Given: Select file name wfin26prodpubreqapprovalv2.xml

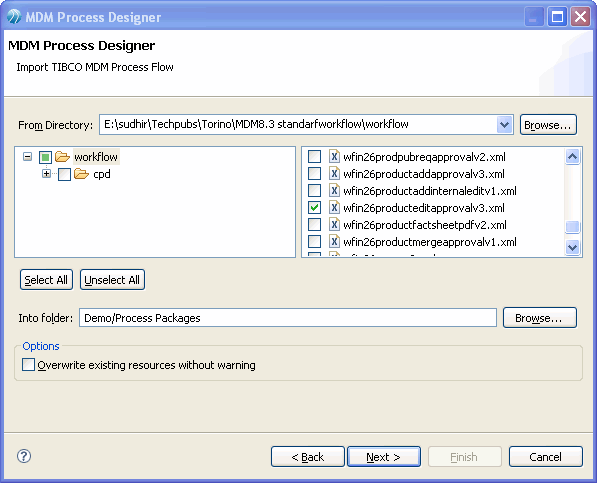Looking at the screenshot, I should (x=424, y=157).
